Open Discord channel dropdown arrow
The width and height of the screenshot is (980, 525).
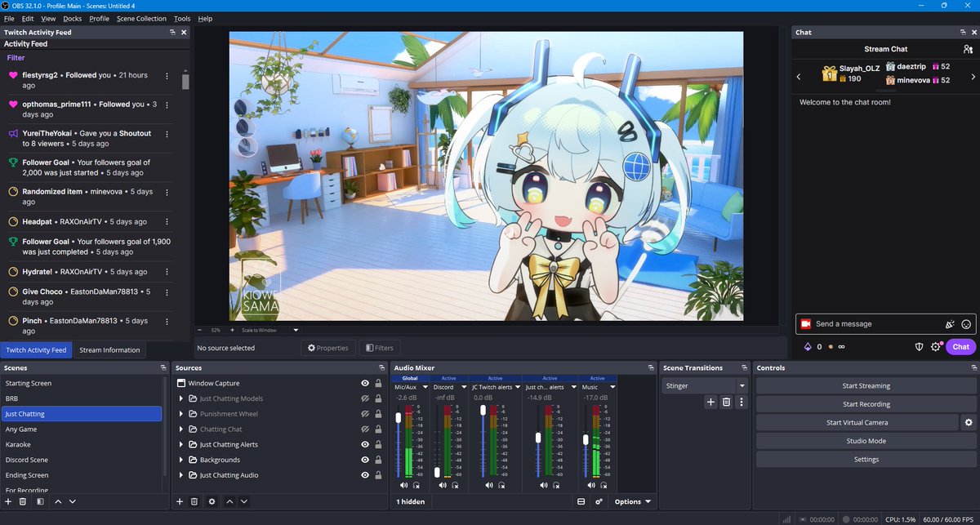pyautogui.click(x=464, y=387)
